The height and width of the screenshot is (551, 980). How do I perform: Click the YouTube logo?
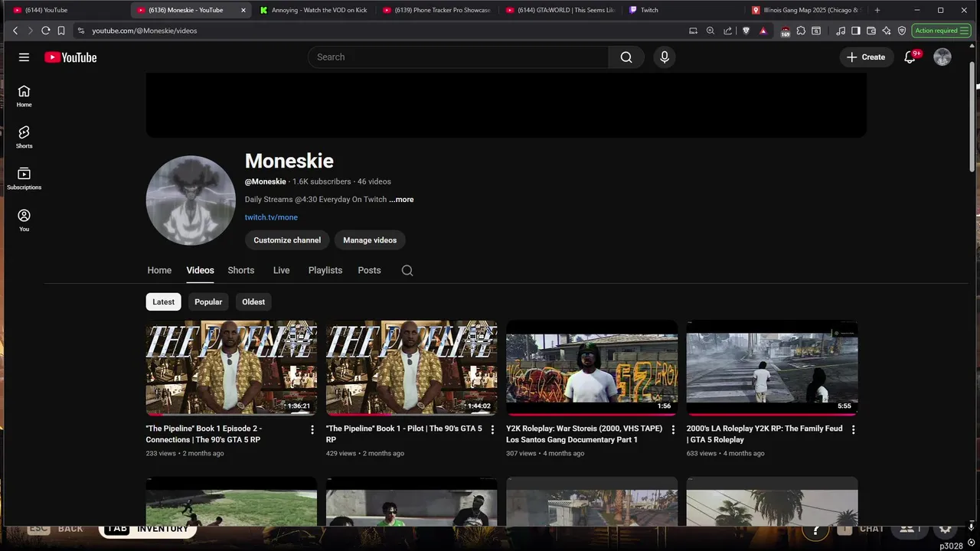[x=70, y=57]
